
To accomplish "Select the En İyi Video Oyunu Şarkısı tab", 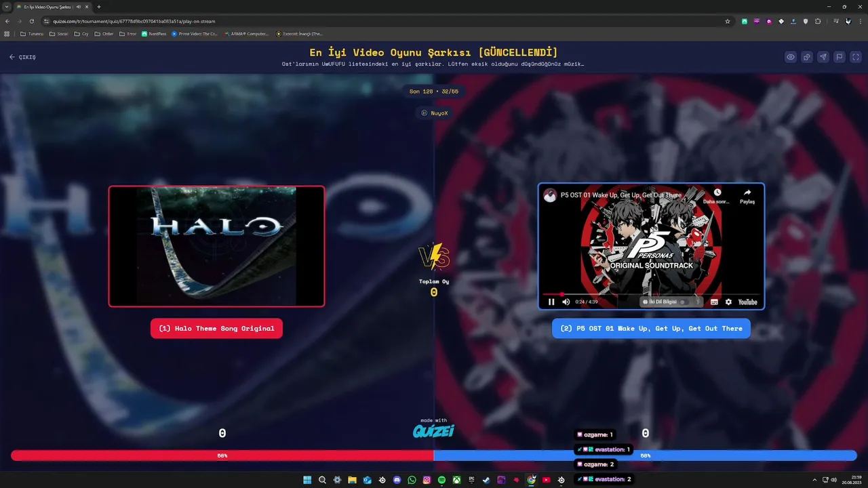I will (52, 7).
